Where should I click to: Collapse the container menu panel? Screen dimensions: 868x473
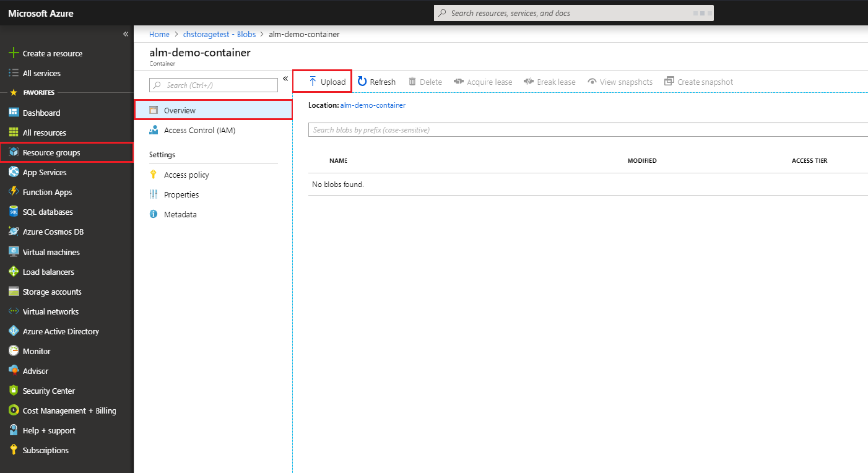(285, 79)
